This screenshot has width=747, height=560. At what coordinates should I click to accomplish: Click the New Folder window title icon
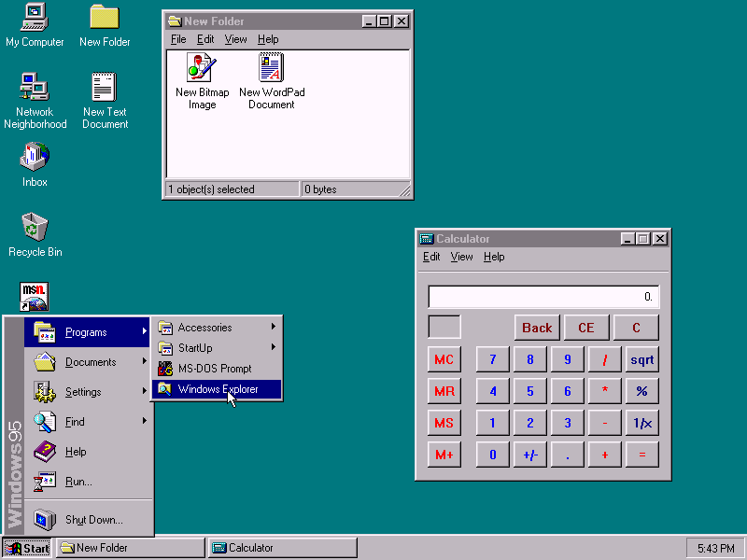[x=175, y=21]
